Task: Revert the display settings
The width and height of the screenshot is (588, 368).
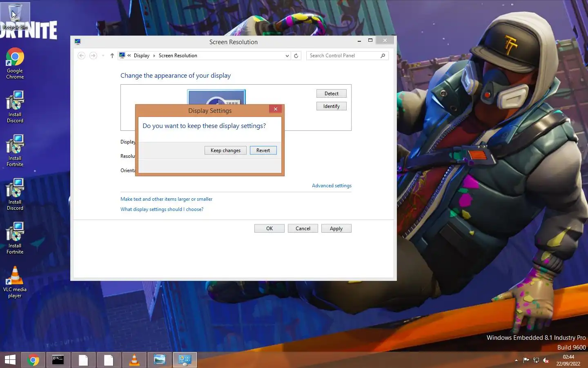Action: click(x=263, y=150)
